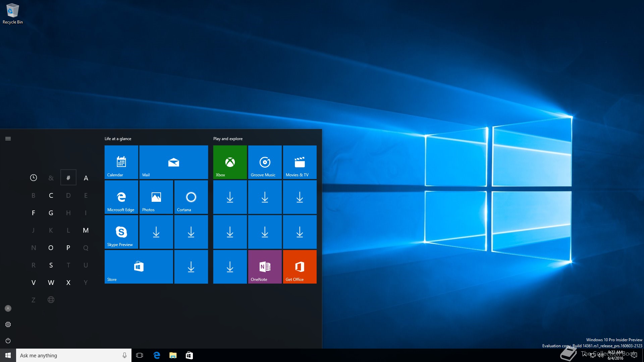Jump to apps starting with V
Screen dimensions: 644x362
(x=34, y=283)
